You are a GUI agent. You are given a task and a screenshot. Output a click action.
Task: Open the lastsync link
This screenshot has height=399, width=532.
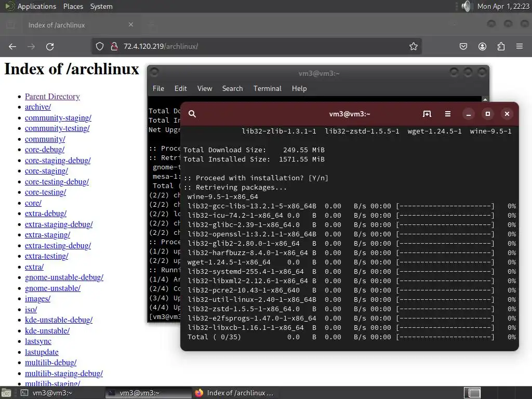(38, 341)
